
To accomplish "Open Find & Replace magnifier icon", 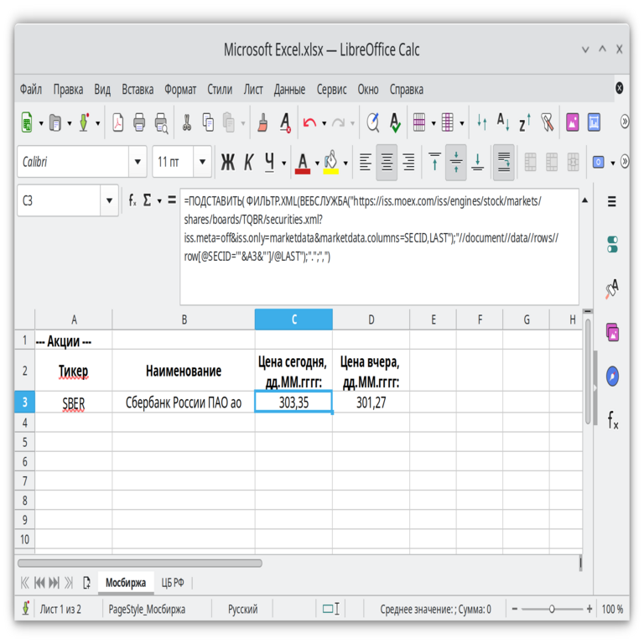I will tap(372, 122).
